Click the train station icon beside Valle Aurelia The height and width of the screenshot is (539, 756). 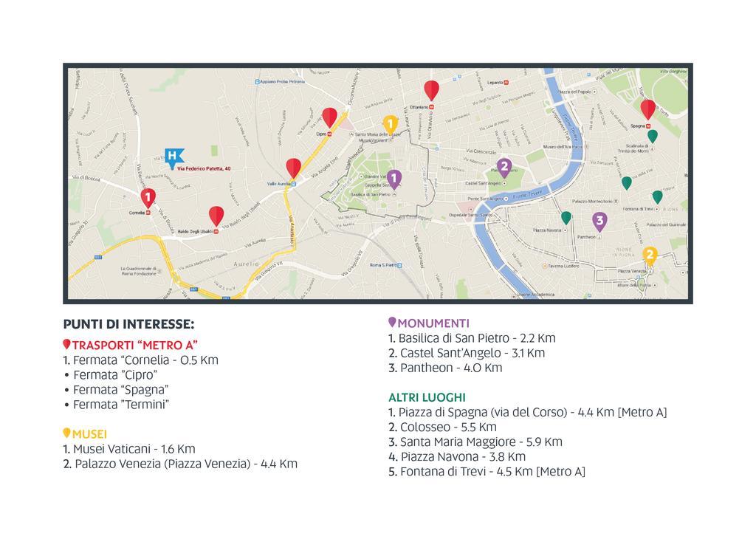click(294, 184)
